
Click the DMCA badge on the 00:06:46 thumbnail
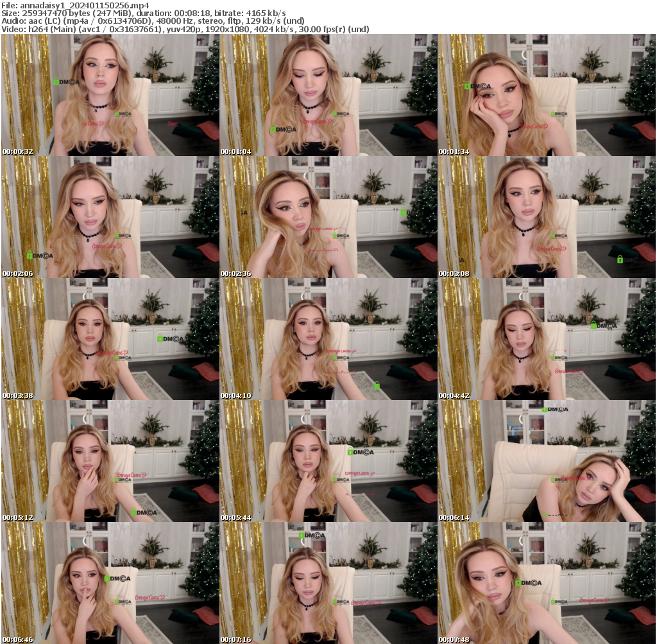(117, 578)
